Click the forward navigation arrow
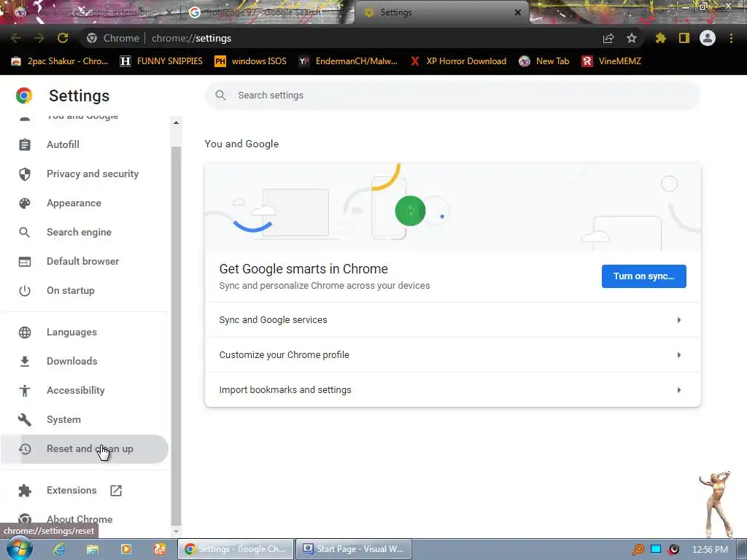The height and width of the screenshot is (560, 747). 39,38
